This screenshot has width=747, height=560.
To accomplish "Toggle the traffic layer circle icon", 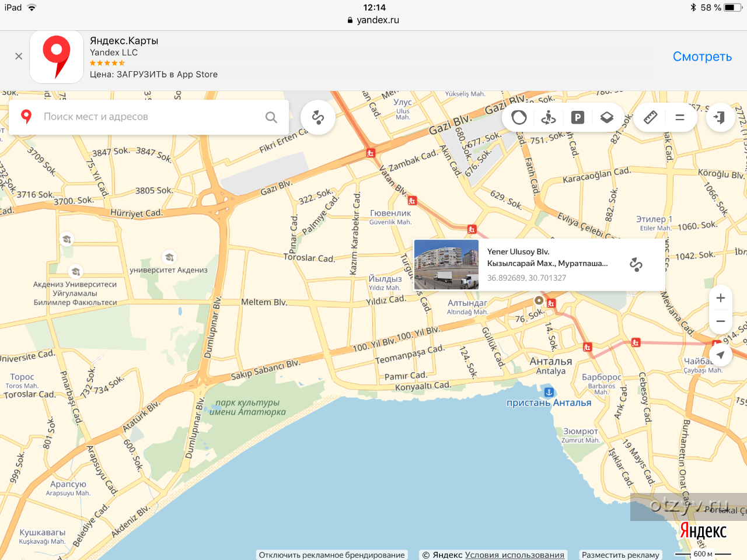I will coord(519,117).
